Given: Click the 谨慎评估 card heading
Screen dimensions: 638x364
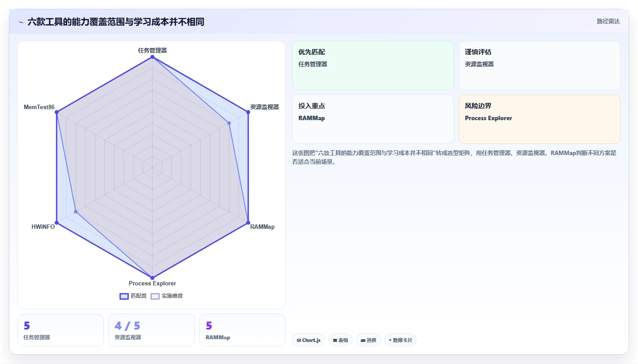Looking at the screenshot, I should (x=478, y=52).
